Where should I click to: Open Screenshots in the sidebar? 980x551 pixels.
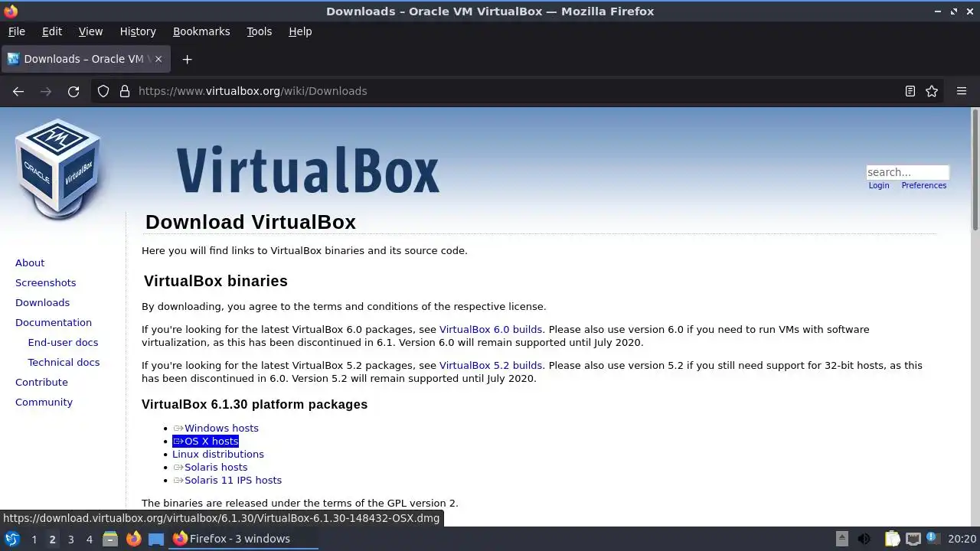[45, 282]
